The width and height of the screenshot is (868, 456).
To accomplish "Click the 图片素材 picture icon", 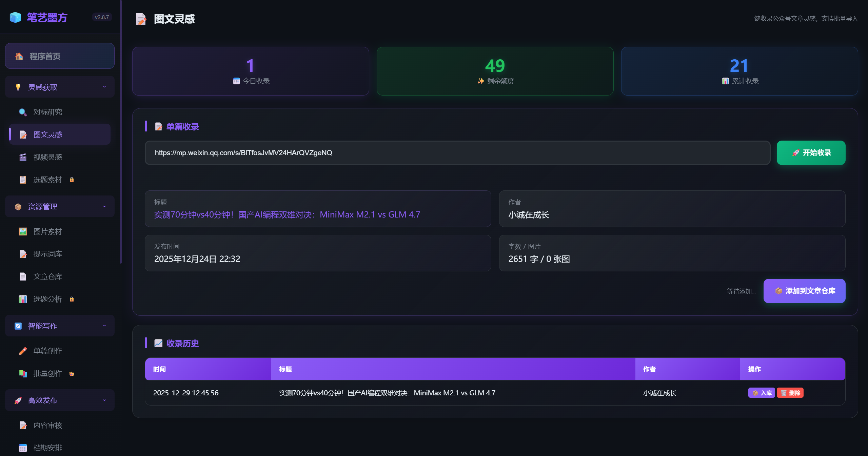I will 23,232.
